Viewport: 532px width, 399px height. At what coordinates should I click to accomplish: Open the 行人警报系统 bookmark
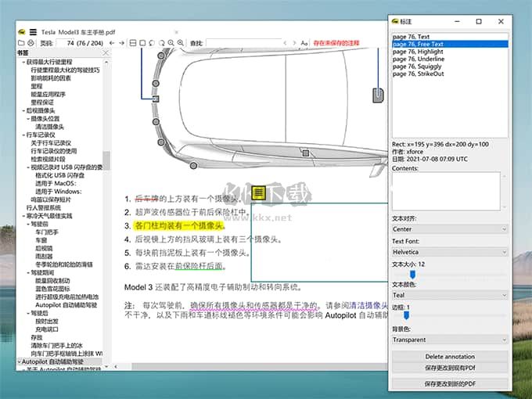[44, 207]
